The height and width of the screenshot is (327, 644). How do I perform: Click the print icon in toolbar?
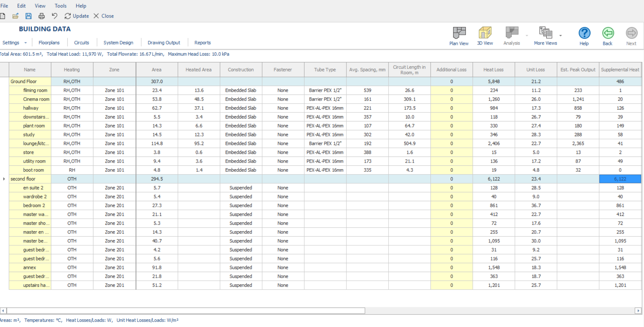pyautogui.click(x=41, y=16)
